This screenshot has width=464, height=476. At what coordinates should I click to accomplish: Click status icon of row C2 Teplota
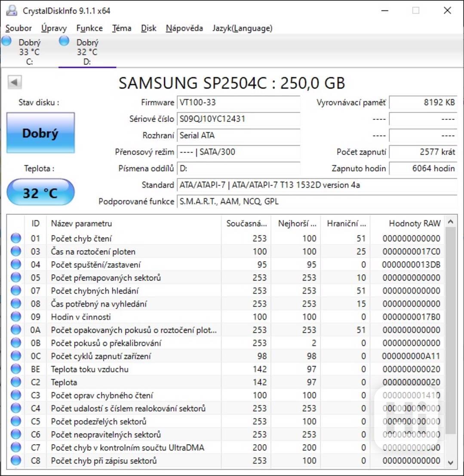16,382
